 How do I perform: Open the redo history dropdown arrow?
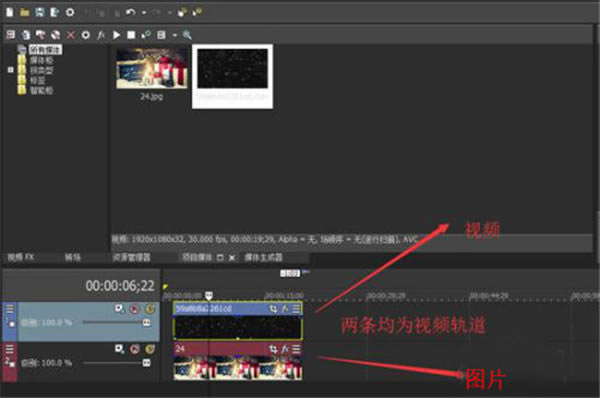click(169, 13)
